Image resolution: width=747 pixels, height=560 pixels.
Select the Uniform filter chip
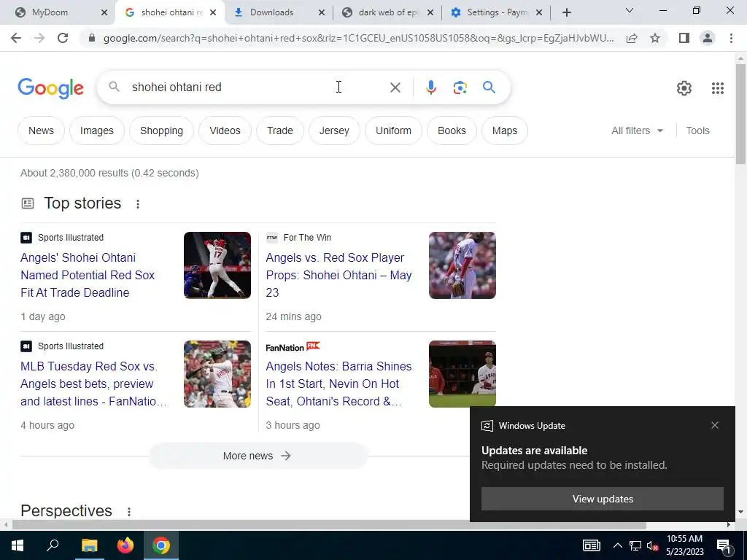click(393, 131)
